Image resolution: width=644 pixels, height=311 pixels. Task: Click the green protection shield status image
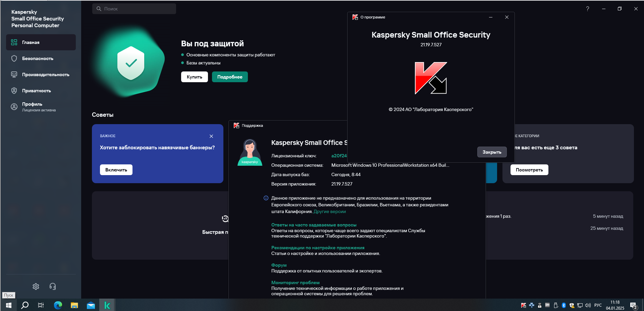[131, 63]
